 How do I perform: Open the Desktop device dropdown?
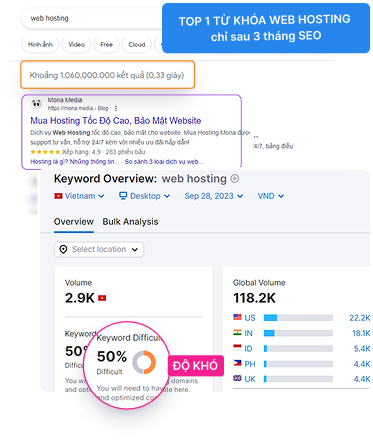click(145, 196)
